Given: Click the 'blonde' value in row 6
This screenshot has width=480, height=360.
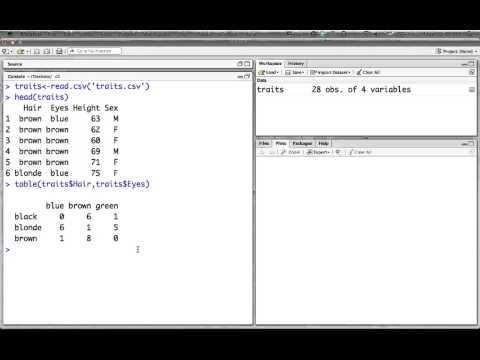Looking at the screenshot, I should pos(28,173).
